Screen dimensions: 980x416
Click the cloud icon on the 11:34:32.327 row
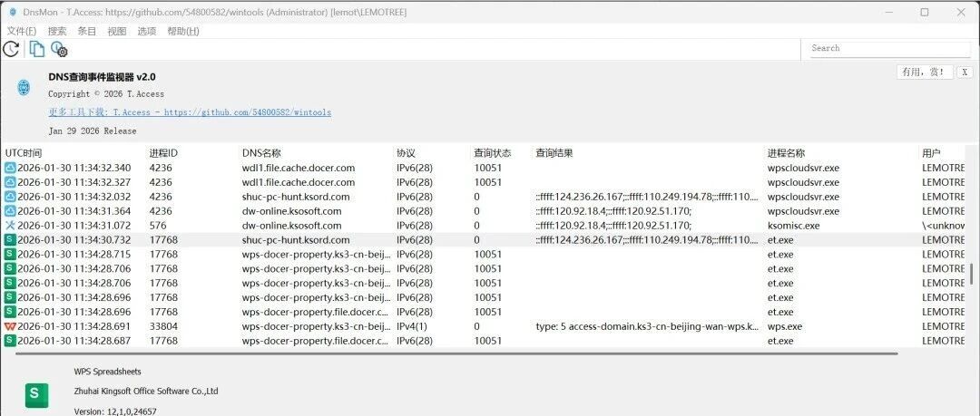tap(10, 182)
